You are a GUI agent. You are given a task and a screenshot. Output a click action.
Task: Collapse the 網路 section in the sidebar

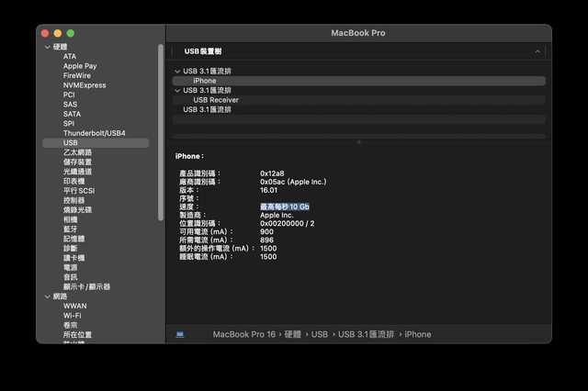[48, 296]
